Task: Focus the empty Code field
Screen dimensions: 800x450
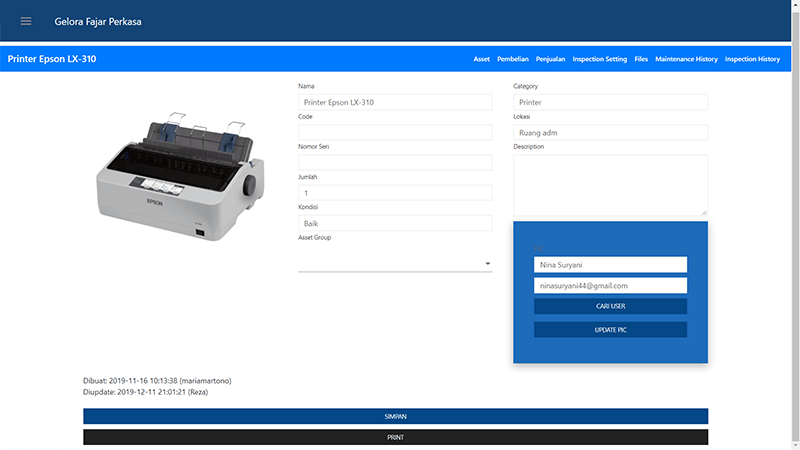Action: (x=395, y=133)
